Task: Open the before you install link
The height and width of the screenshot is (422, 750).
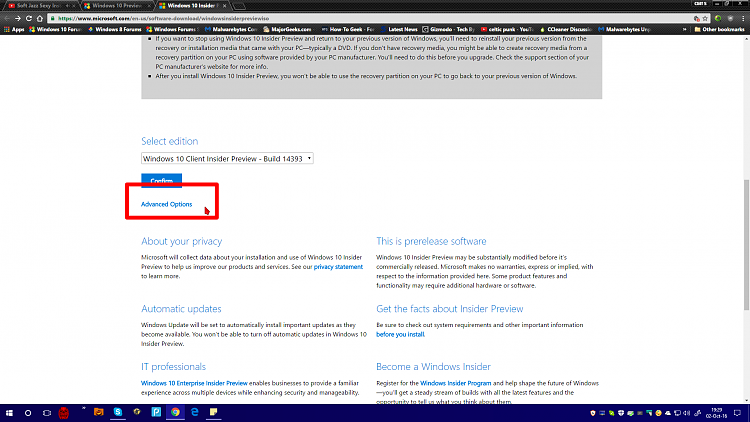Action: click(400, 334)
